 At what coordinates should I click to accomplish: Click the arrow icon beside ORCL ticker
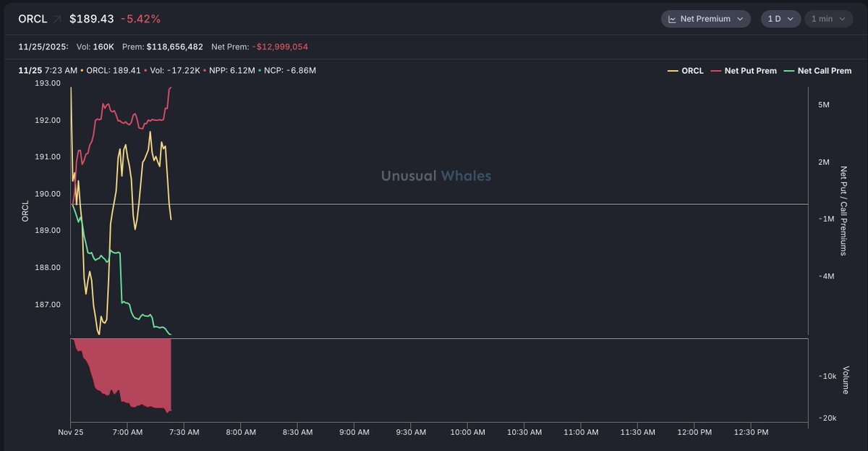[57, 19]
